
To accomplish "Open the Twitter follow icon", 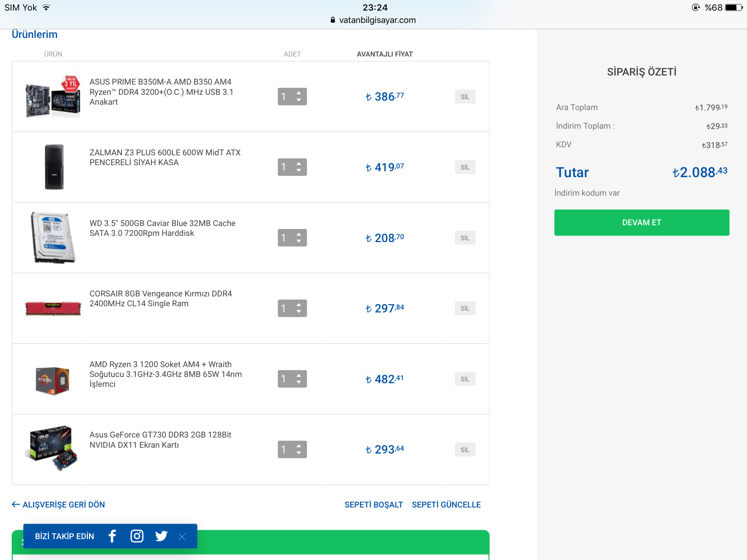I will point(161,536).
